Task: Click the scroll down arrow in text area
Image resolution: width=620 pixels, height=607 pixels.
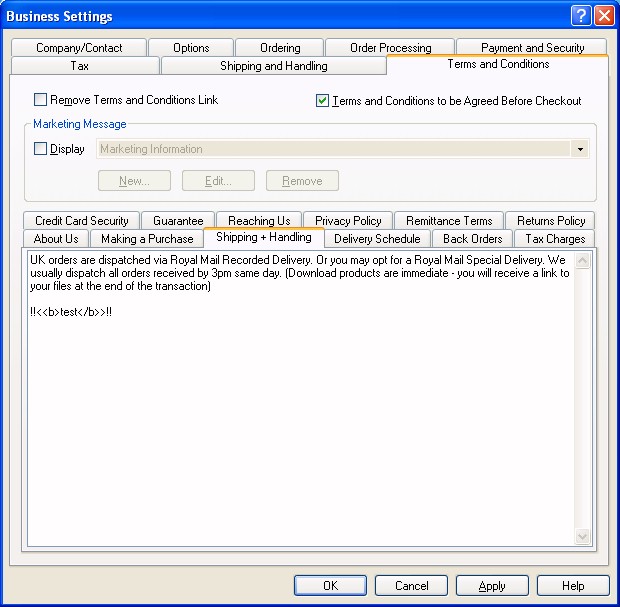Action: point(584,537)
